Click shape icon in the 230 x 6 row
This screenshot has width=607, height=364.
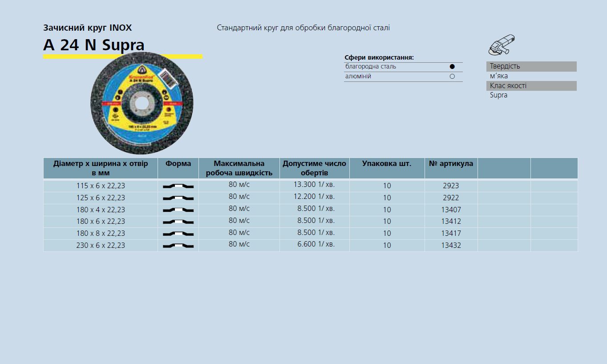[178, 246]
